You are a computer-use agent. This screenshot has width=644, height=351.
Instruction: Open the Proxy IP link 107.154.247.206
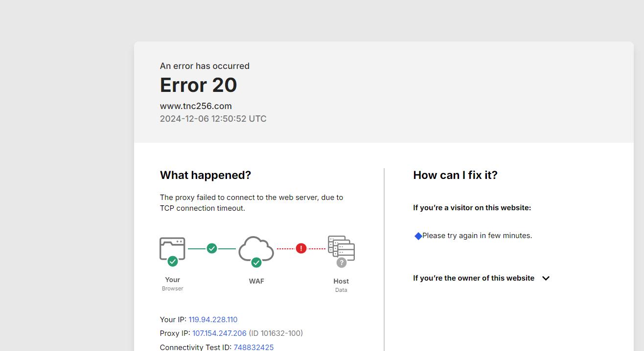[x=219, y=333]
